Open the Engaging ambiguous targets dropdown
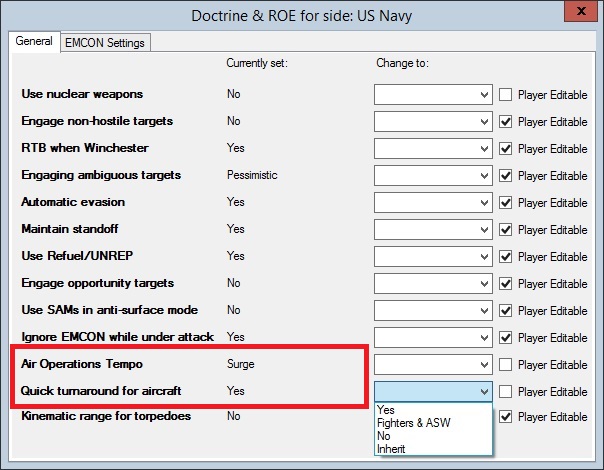Screen dimensions: 604x470 433,176
